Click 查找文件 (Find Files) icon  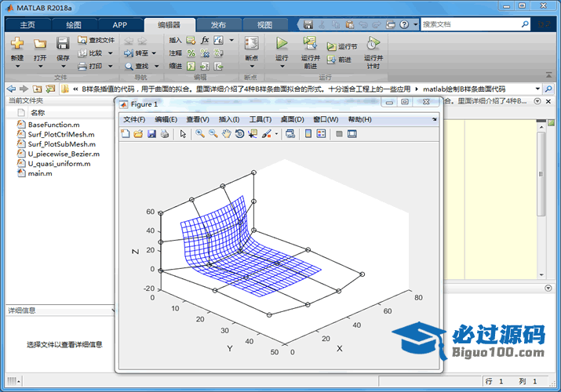click(x=82, y=40)
